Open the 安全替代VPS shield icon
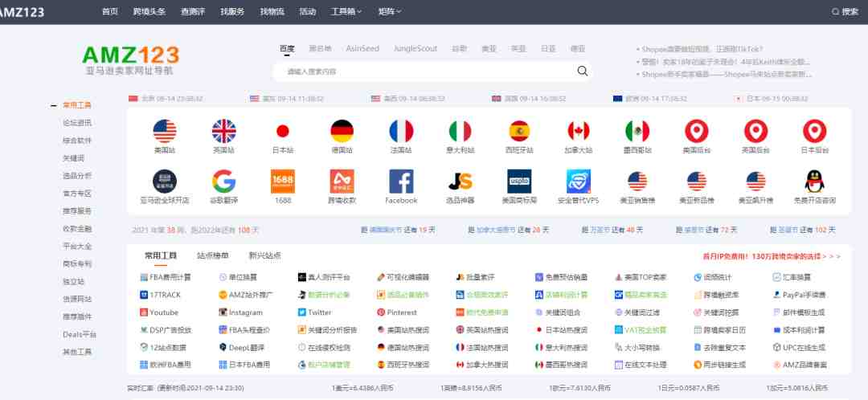The image size is (868, 400). 579,181
